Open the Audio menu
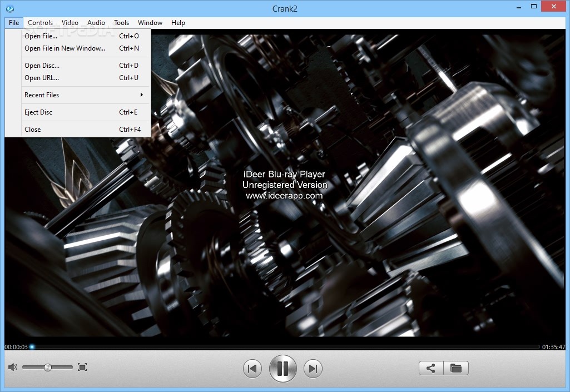570x392 pixels. 96,23
